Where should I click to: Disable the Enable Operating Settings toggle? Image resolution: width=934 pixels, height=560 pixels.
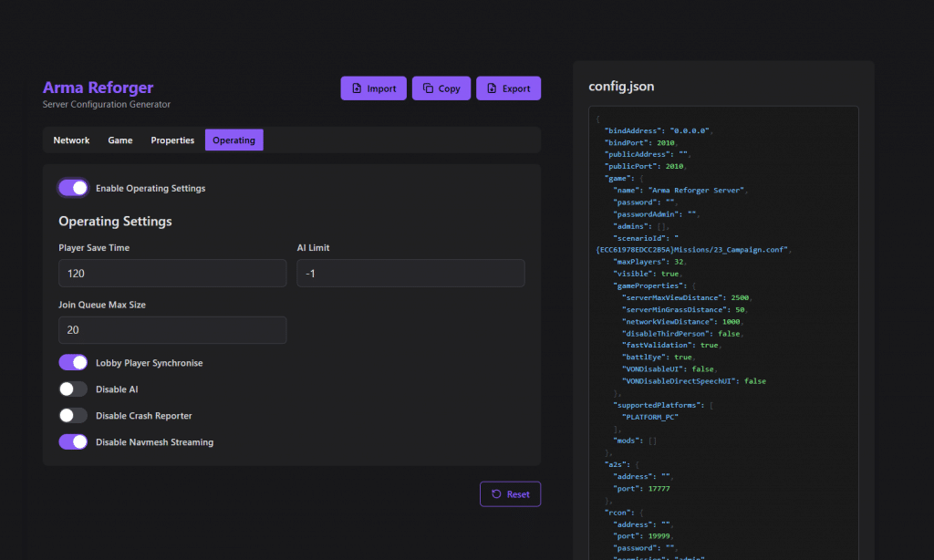72,187
